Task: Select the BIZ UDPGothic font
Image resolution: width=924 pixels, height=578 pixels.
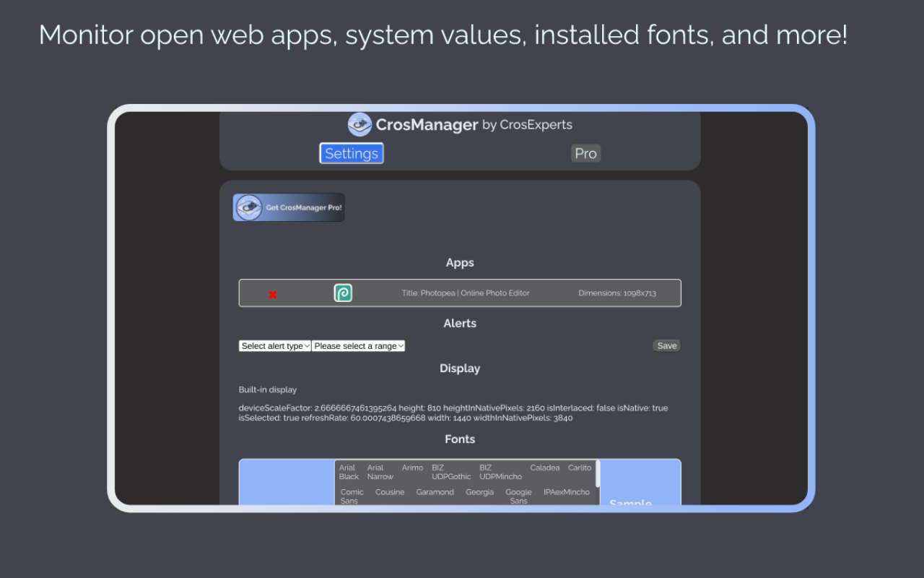Action: click(x=451, y=472)
